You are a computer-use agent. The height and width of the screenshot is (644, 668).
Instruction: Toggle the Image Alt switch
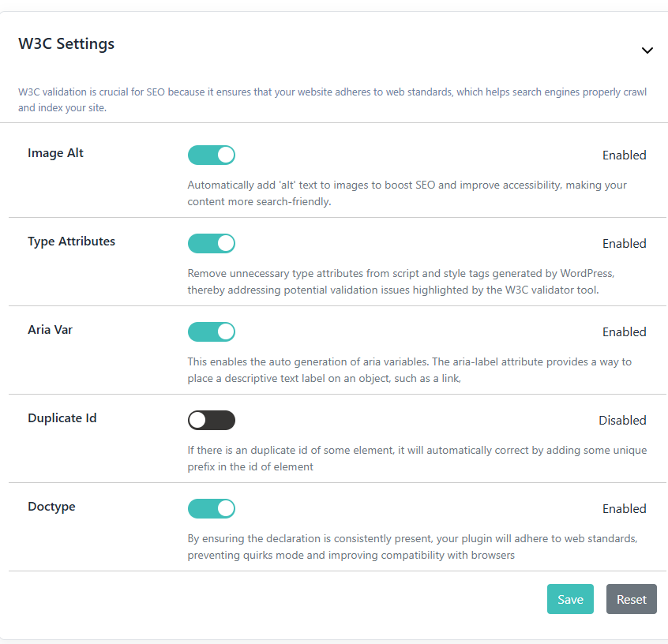pyautogui.click(x=212, y=155)
